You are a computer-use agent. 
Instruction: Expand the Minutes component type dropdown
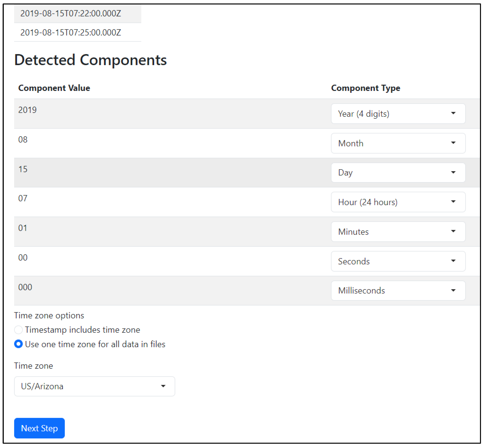[x=398, y=232]
